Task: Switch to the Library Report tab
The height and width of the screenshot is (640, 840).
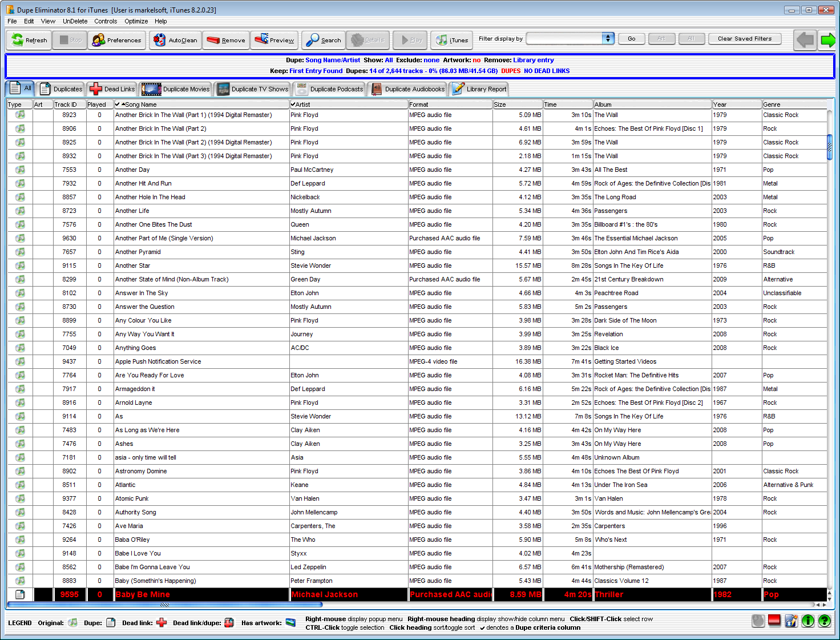Action: [x=479, y=89]
